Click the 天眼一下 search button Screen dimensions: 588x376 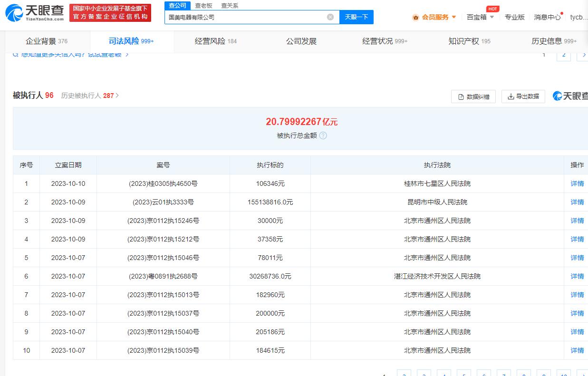(x=357, y=17)
